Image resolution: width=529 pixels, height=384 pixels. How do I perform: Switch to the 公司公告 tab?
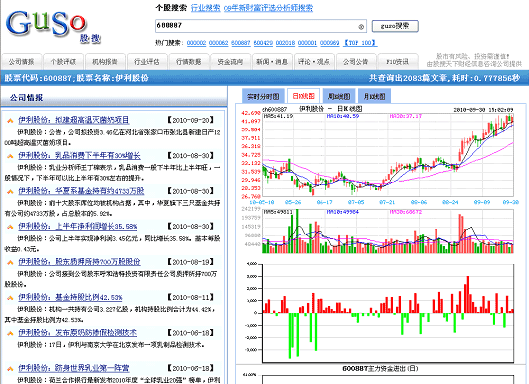[x=356, y=62]
